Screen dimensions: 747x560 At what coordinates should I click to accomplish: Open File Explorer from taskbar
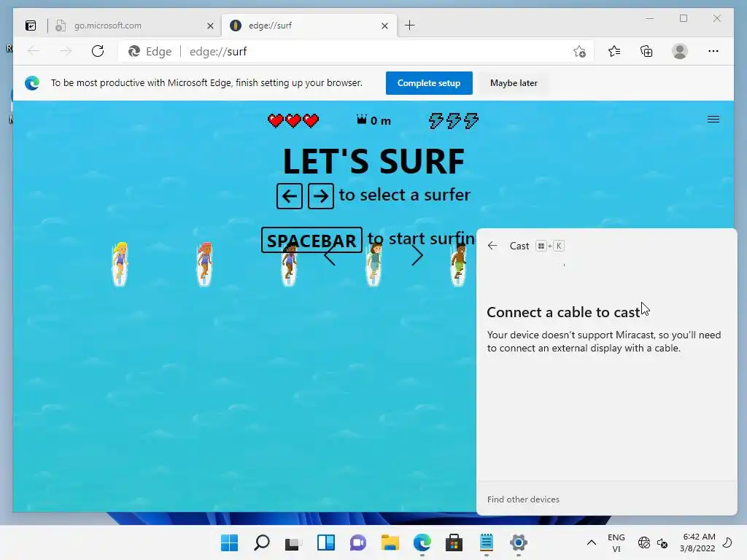pyautogui.click(x=390, y=542)
